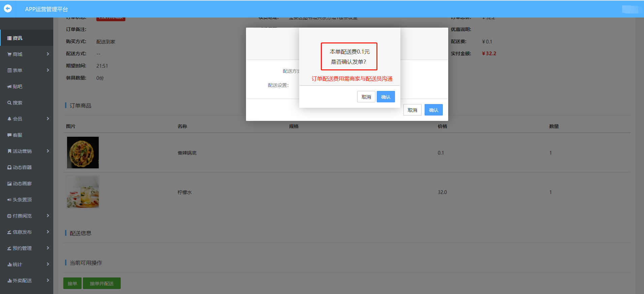Select the 贴吧 megaphone icon
Image resolution: width=644 pixels, height=294 pixels.
click(x=9, y=87)
